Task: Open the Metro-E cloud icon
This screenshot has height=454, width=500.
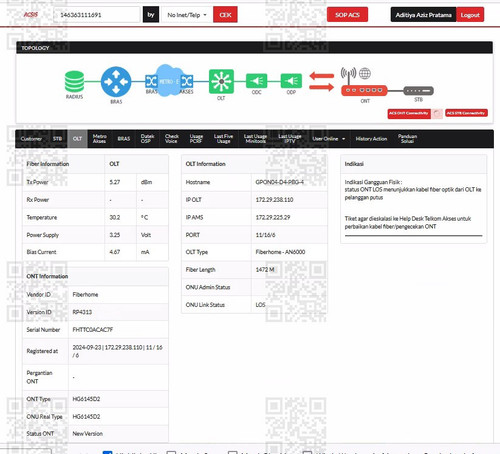Action: click(x=170, y=80)
